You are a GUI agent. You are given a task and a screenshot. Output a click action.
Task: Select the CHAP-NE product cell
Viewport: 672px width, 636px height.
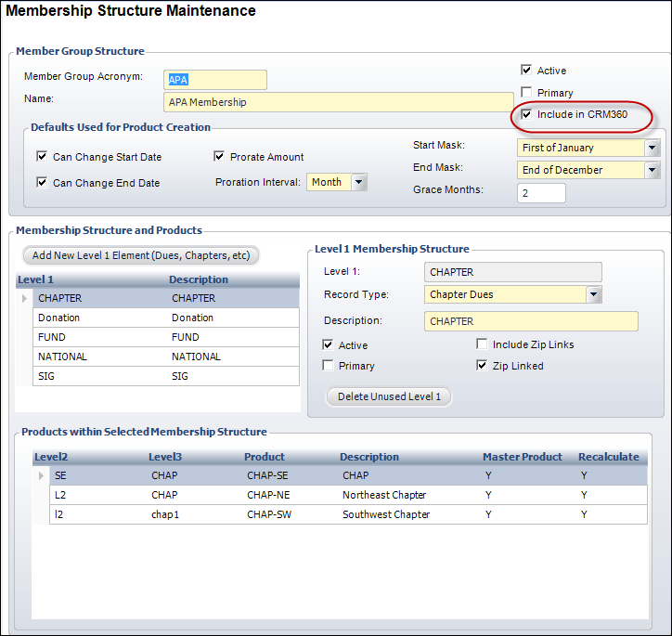268,495
